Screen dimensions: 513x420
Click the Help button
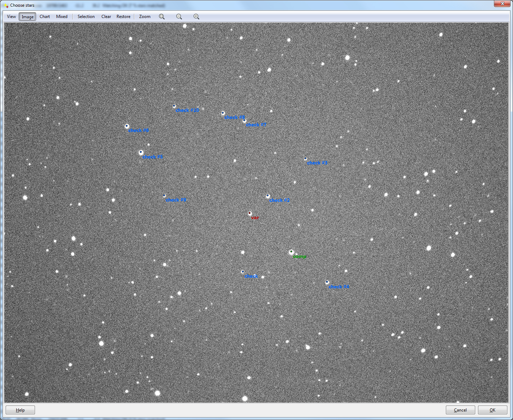click(x=20, y=410)
